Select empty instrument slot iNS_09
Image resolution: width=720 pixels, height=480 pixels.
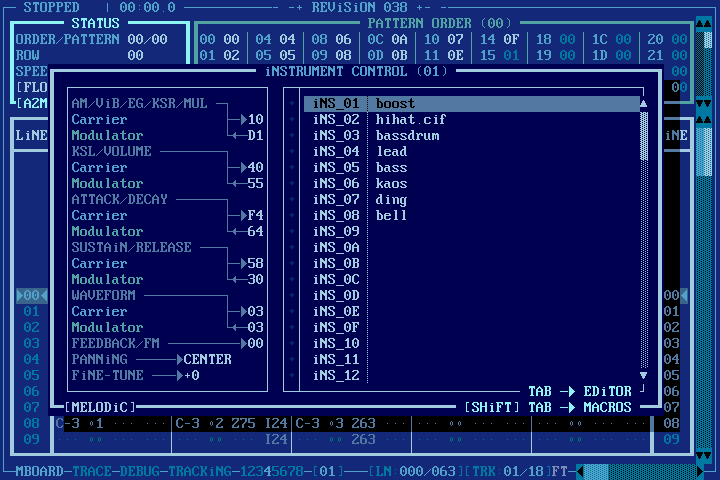click(472, 232)
